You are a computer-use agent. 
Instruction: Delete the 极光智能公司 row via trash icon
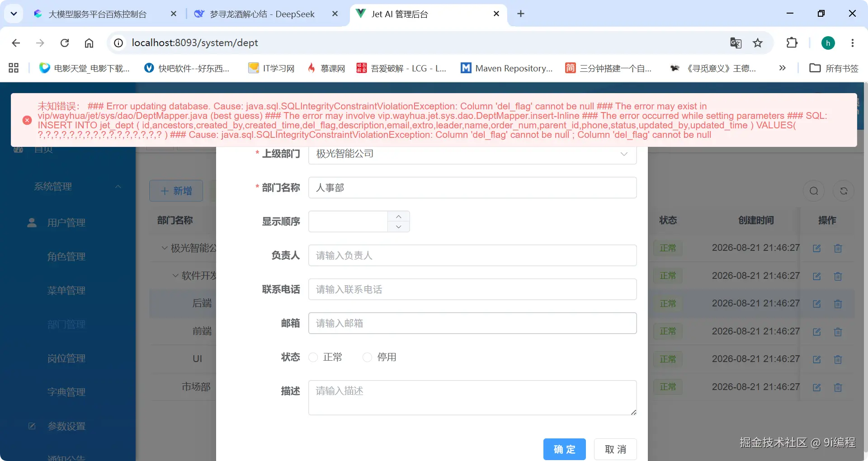(838, 248)
